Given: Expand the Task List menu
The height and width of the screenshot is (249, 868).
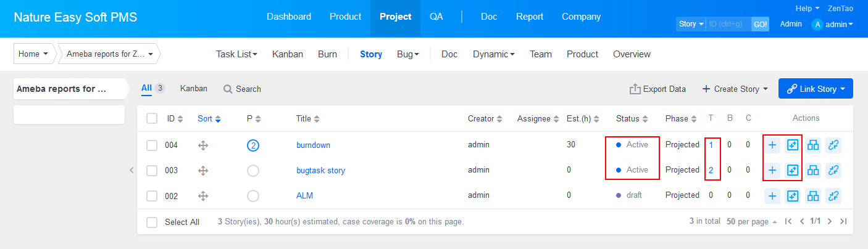Looking at the screenshot, I should click(x=236, y=54).
